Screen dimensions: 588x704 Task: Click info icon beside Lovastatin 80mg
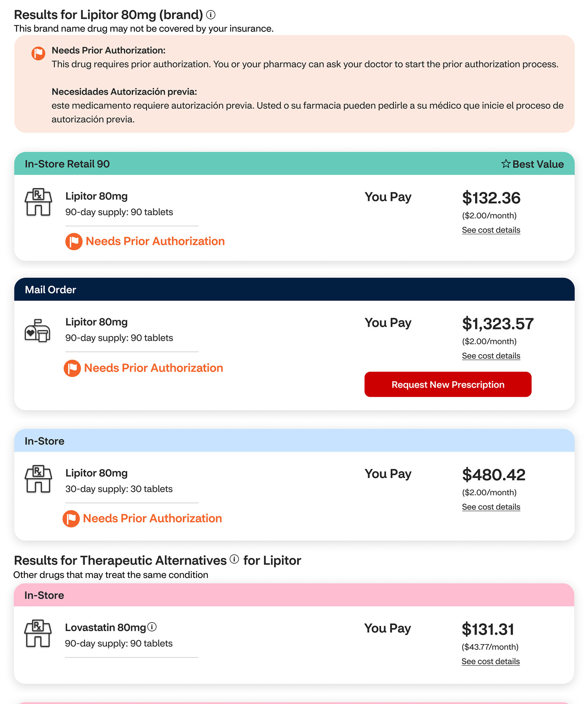[x=152, y=627]
